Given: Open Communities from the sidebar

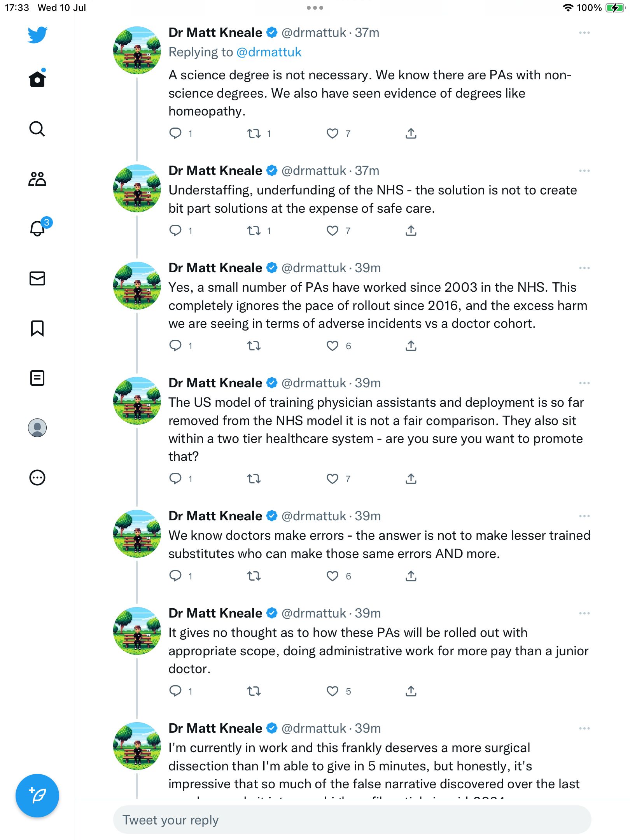Looking at the screenshot, I should [37, 179].
